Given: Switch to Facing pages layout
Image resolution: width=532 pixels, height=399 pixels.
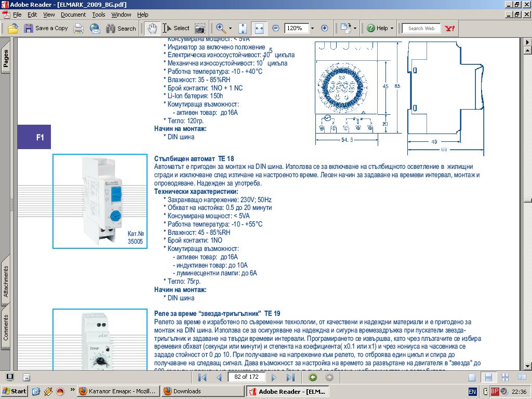Looking at the screenshot, I should coord(522,377).
